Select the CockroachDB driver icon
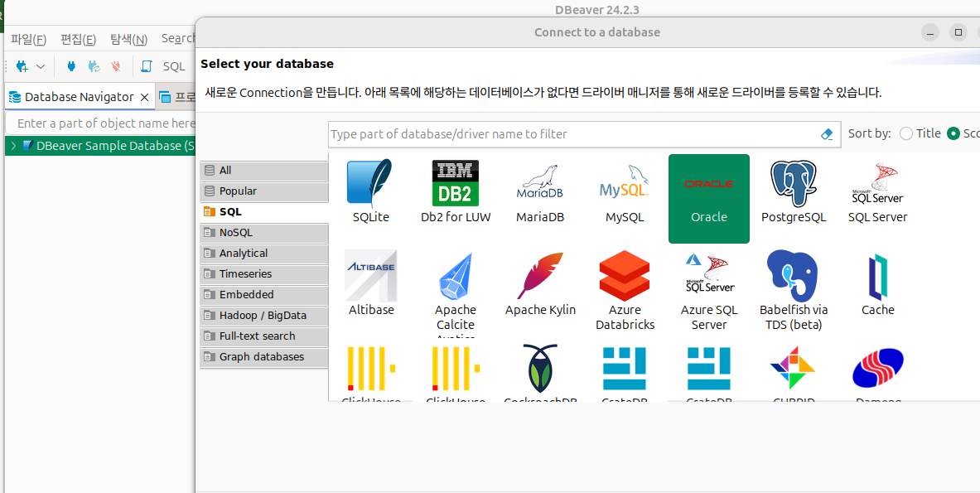Viewport: 980px width, 493px height. [x=539, y=373]
